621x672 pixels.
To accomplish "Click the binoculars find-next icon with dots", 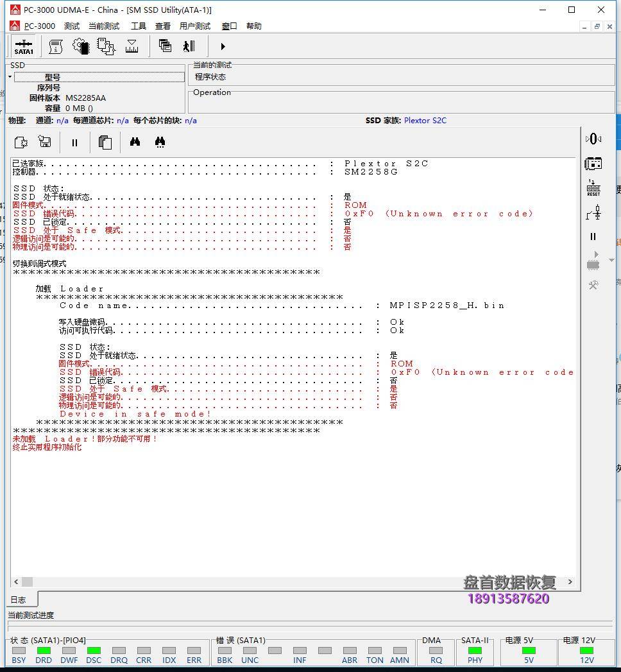I will click(x=160, y=142).
